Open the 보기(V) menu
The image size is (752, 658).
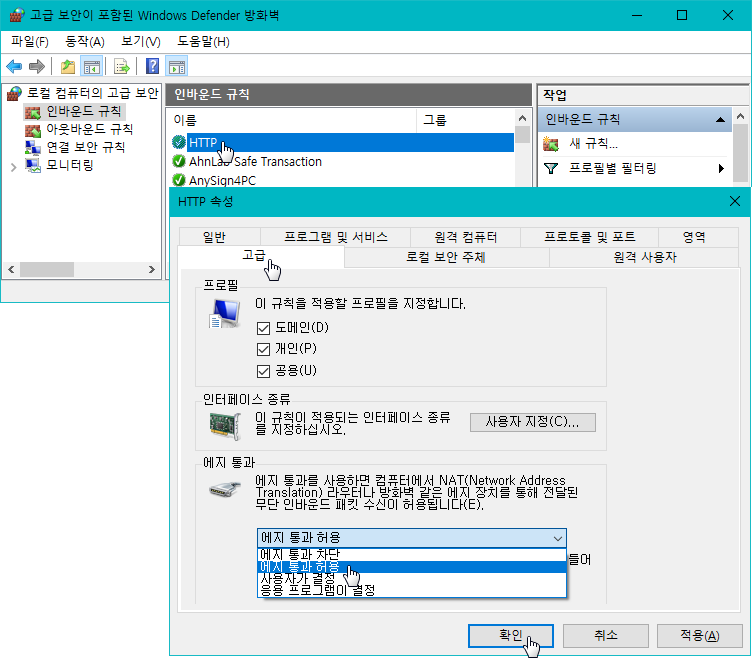tap(141, 42)
